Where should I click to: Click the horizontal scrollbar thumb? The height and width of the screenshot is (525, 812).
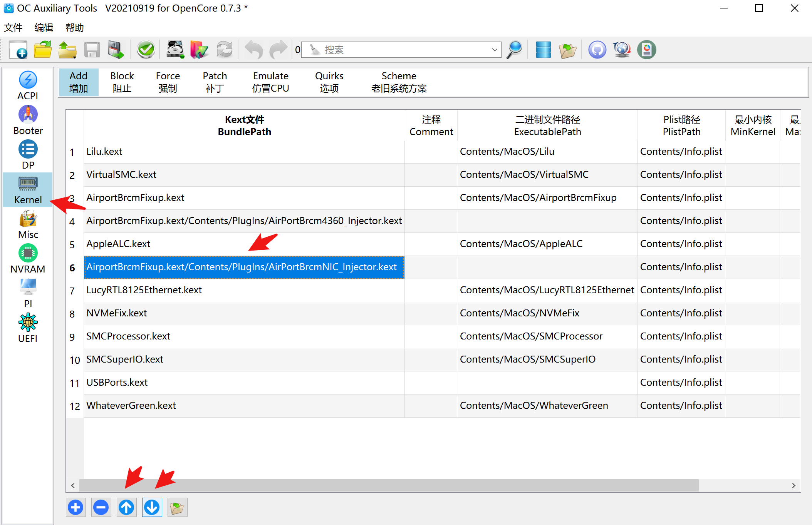[389, 485]
